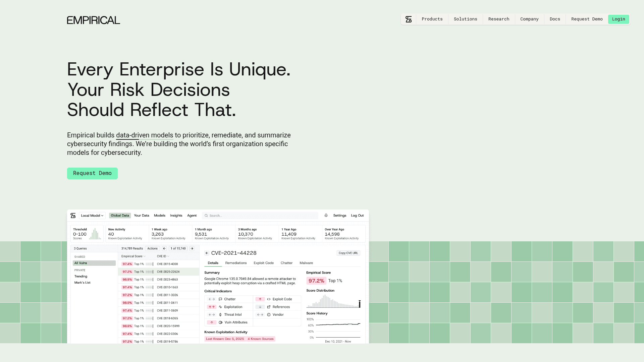Open the Solutions menu
This screenshot has width=644, height=362.
click(465, 19)
